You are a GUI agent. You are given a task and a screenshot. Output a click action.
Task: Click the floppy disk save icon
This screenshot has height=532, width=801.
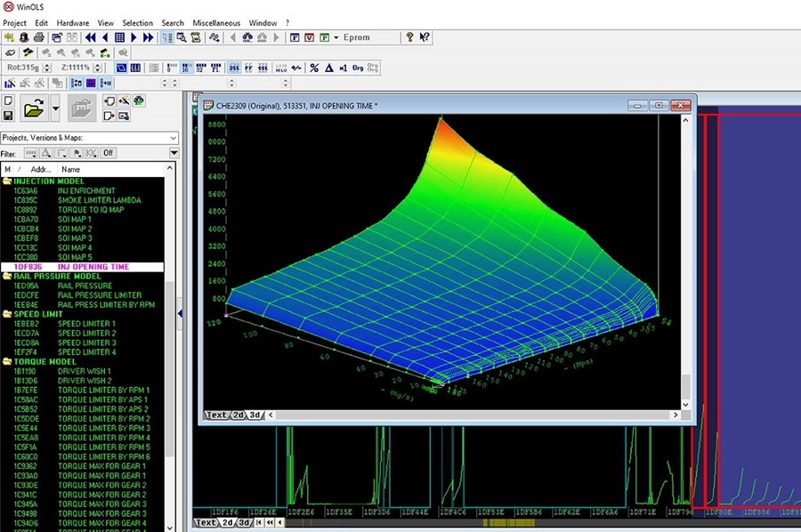(8, 116)
